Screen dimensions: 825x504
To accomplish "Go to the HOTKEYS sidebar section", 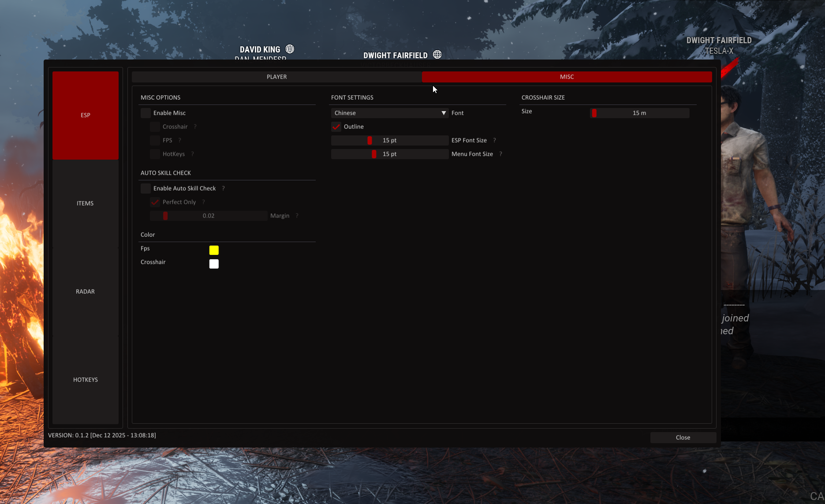I will pos(85,380).
